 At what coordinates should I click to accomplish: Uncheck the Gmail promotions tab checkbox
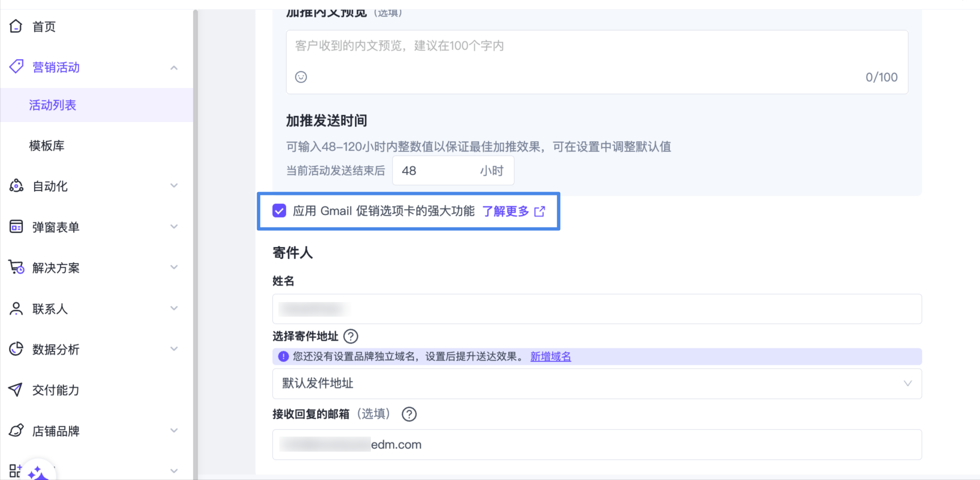pos(279,211)
